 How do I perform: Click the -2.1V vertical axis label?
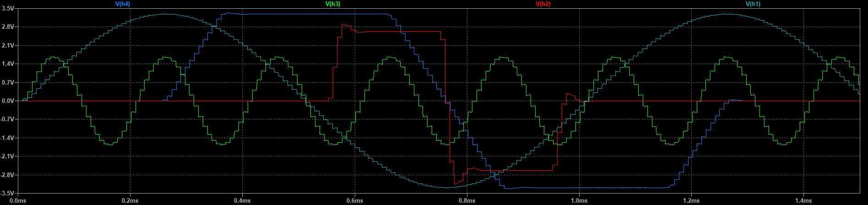pos(7,156)
